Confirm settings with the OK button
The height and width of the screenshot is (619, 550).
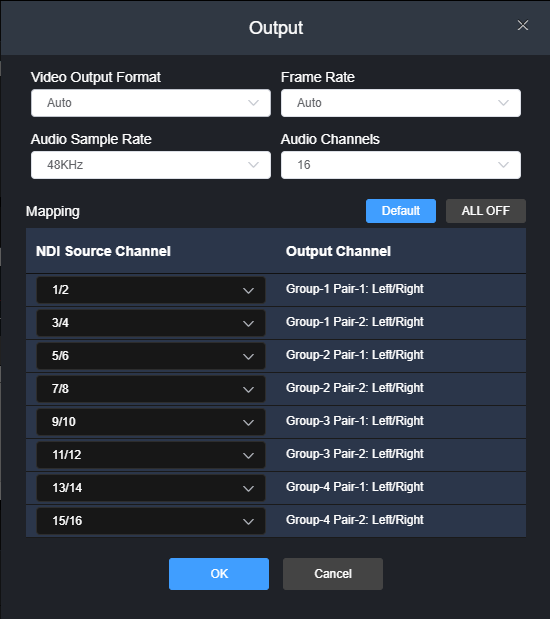coord(219,574)
